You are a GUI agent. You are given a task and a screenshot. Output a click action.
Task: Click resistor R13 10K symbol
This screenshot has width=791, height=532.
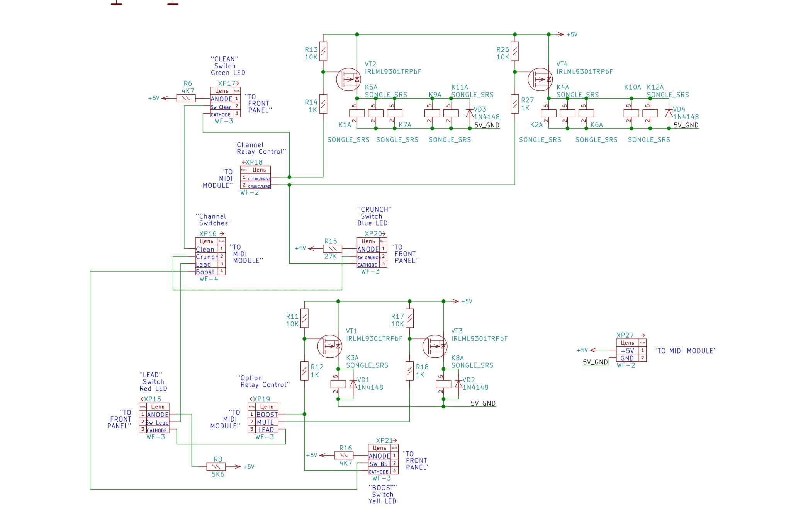pyautogui.click(x=323, y=51)
